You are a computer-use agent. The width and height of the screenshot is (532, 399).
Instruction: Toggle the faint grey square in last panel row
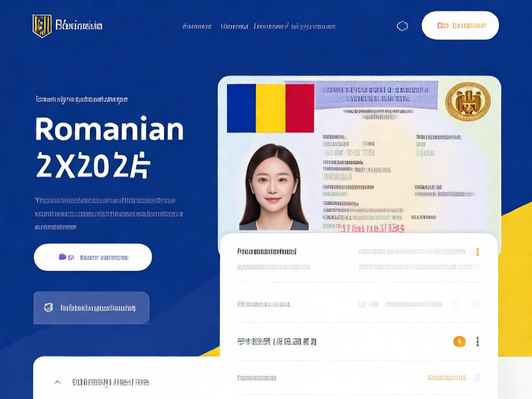[x=477, y=378]
